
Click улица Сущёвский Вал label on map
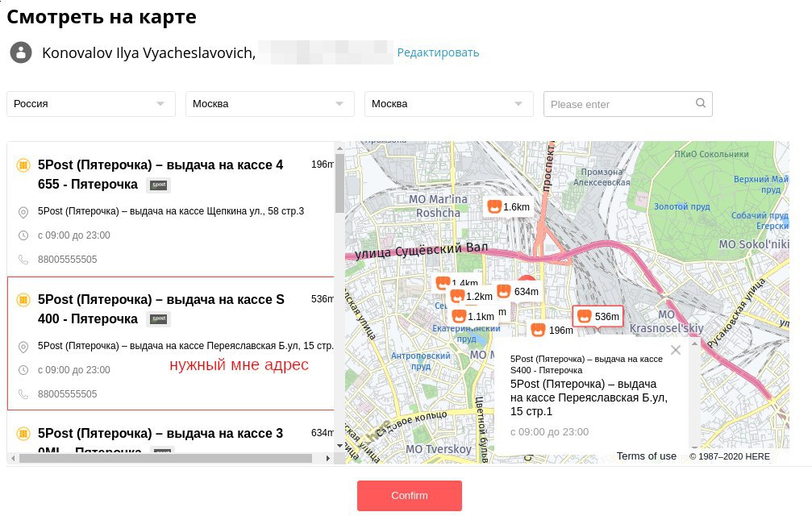(421, 251)
